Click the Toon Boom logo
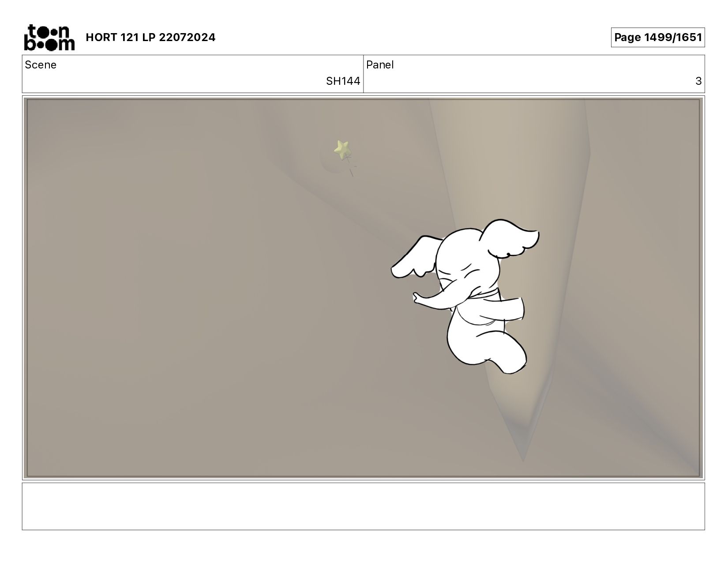This screenshot has height=563, width=728. (x=49, y=38)
